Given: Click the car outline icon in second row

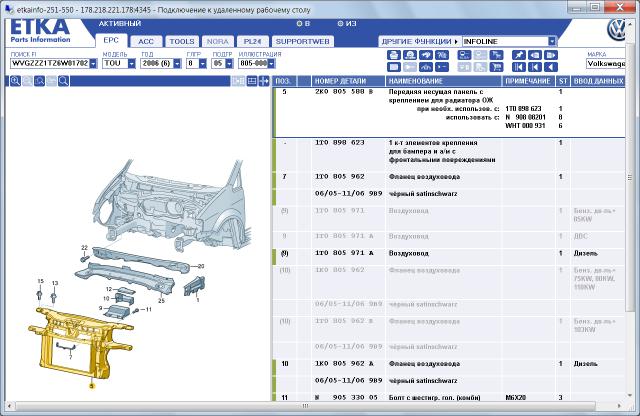Looking at the screenshot, I should pyautogui.click(x=426, y=67).
